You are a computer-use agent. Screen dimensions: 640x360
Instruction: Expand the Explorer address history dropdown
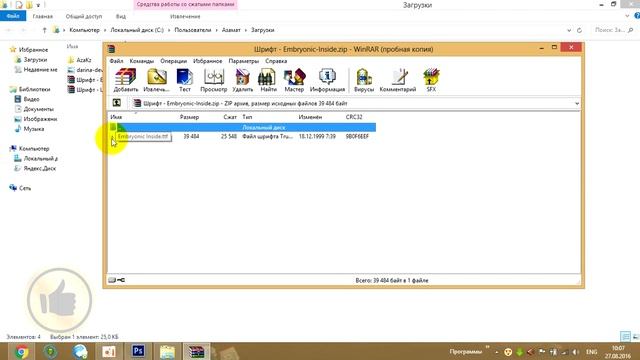(x=569, y=30)
